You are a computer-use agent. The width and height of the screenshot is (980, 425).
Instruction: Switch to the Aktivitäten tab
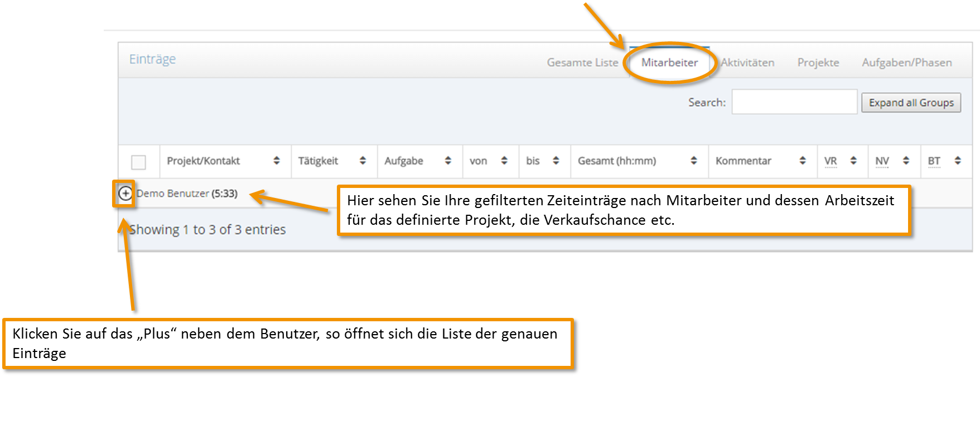[747, 62]
